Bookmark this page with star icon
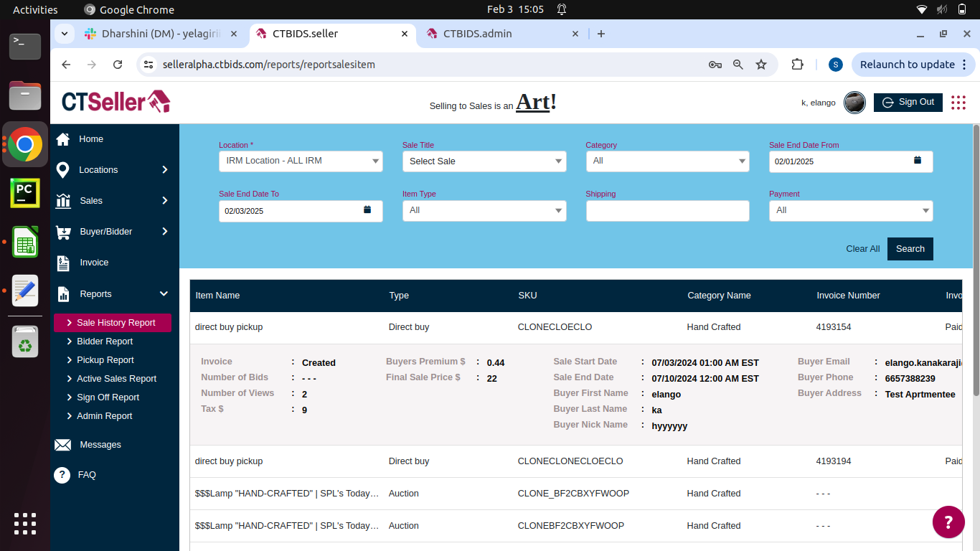 [761, 65]
